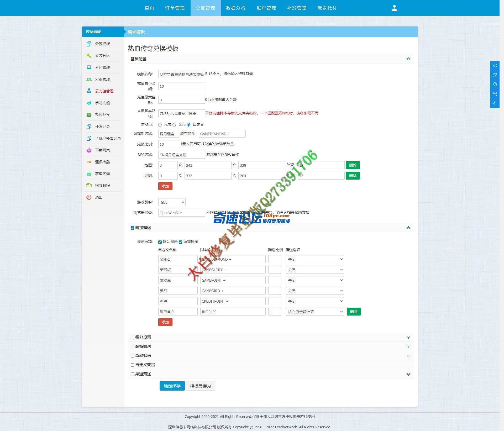Viewport: 504px width, 431px height.
Task: Open the 赠送选项 dropdown for 荣誉点
Action: coord(315,270)
